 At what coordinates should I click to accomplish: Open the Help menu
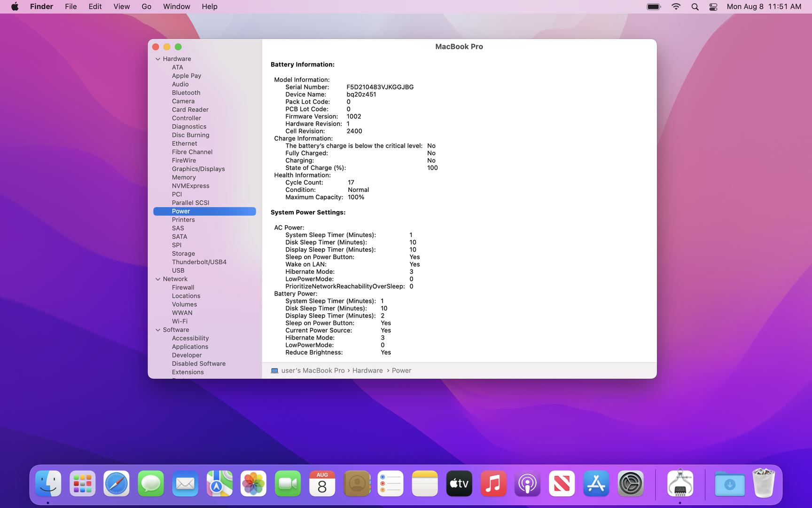coord(210,7)
